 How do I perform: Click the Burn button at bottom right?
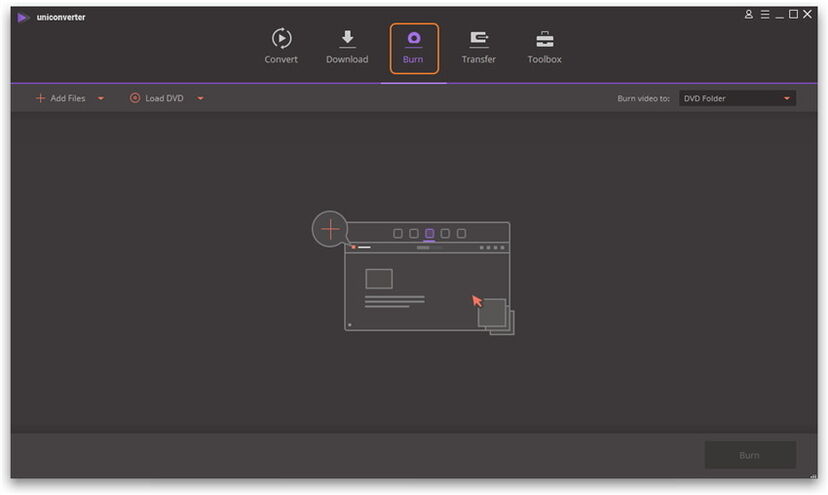click(750, 455)
